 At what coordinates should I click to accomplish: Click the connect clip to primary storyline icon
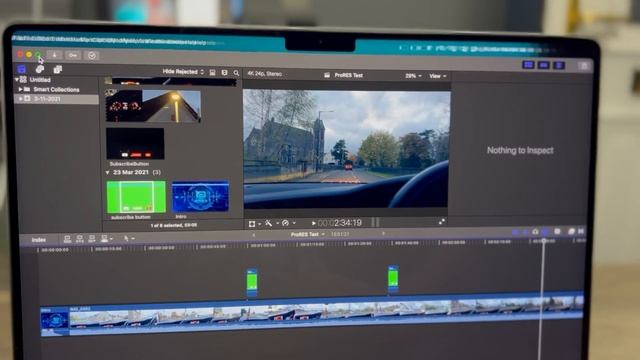tap(67, 239)
